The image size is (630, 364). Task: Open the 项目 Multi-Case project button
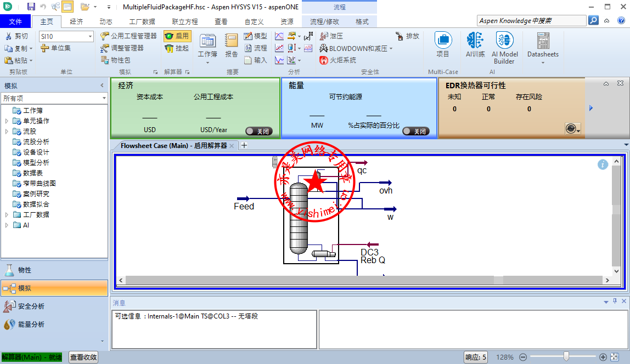[443, 45]
